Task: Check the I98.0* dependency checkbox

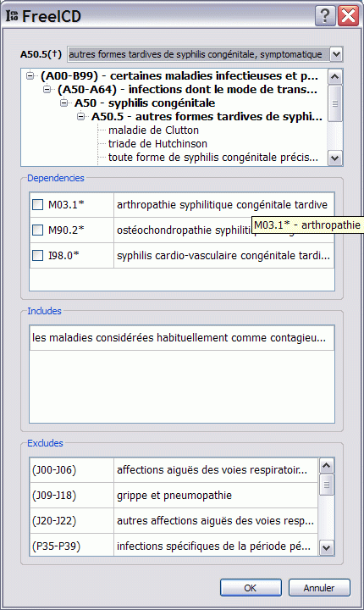Action: (38, 256)
